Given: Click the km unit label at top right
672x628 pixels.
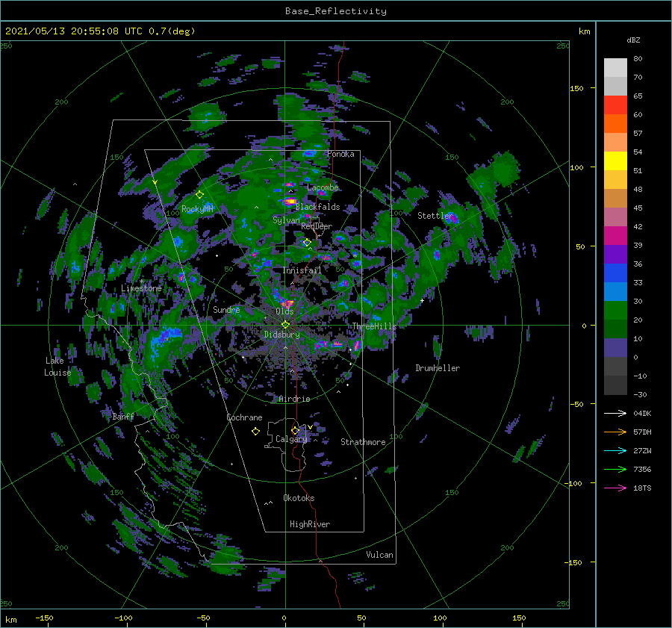Looking at the screenshot, I should [x=584, y=31].
